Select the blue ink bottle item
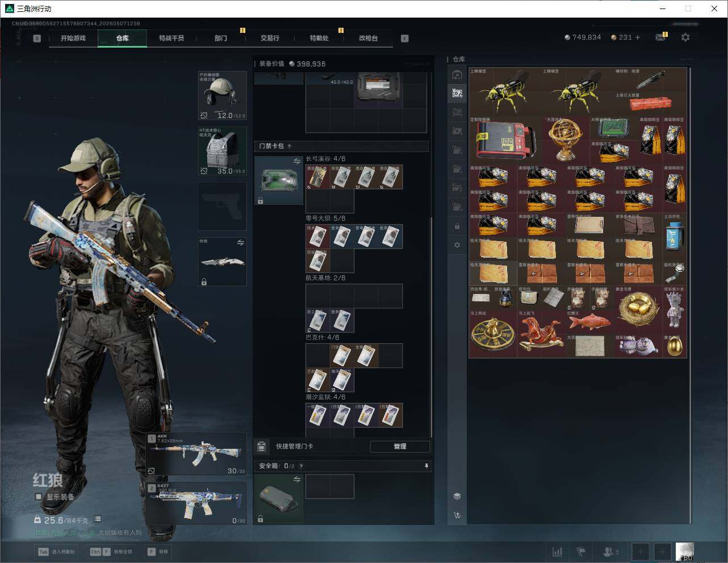Image resolution: width=728 pixels, height=563 pixels. [675, 237]
